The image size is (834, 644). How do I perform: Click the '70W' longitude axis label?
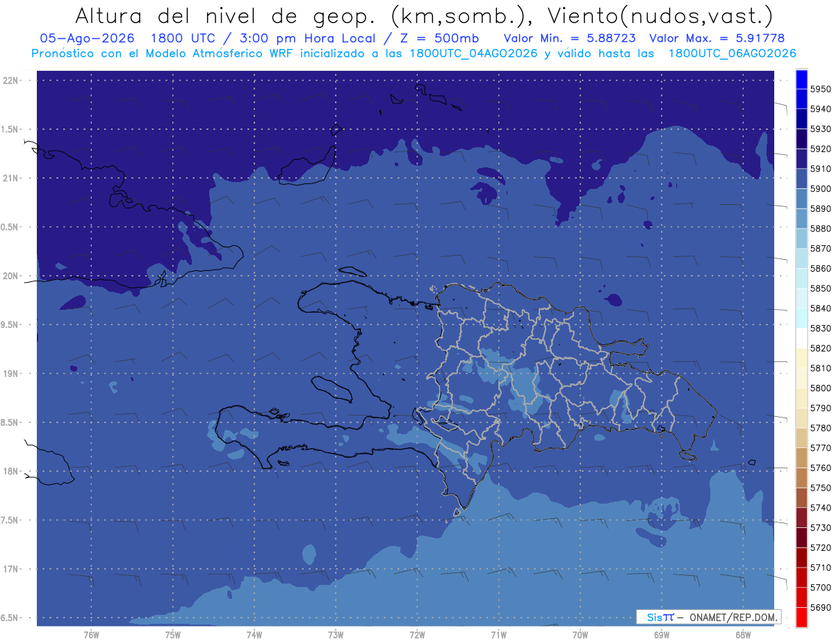(580, 634)
